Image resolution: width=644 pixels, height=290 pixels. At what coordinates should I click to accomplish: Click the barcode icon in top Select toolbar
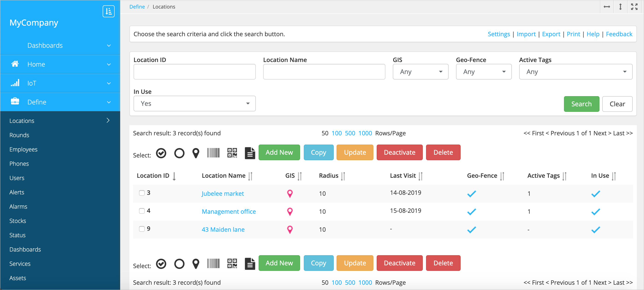213,153
